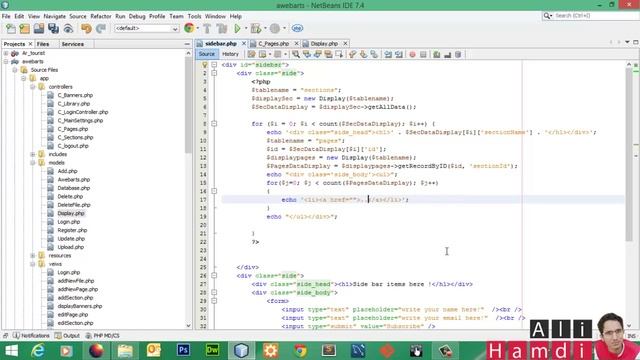This screenshot has width=640, height=360.
Task: Click the Save All toolbar icon
Action: (53, 28)
